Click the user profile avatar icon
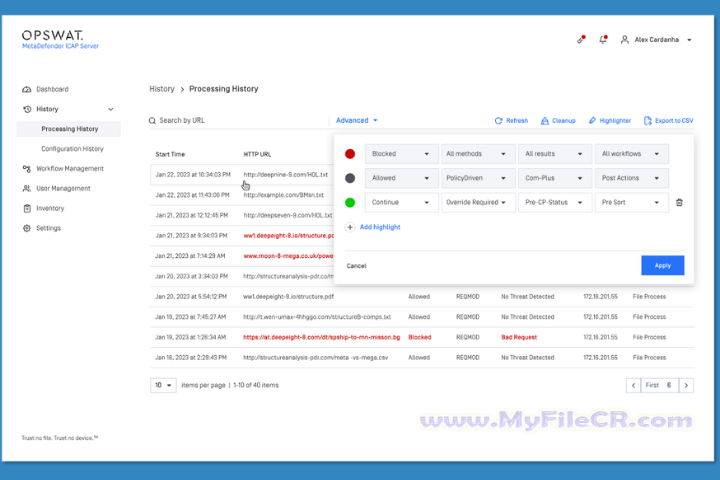 (x=624, y=40)
